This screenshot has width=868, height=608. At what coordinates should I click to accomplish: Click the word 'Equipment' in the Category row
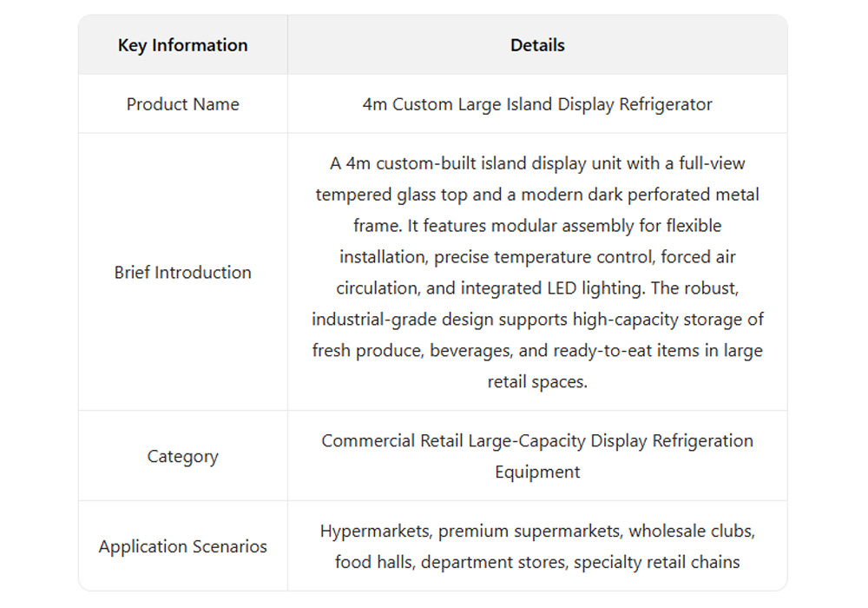[x=537, y=472]
